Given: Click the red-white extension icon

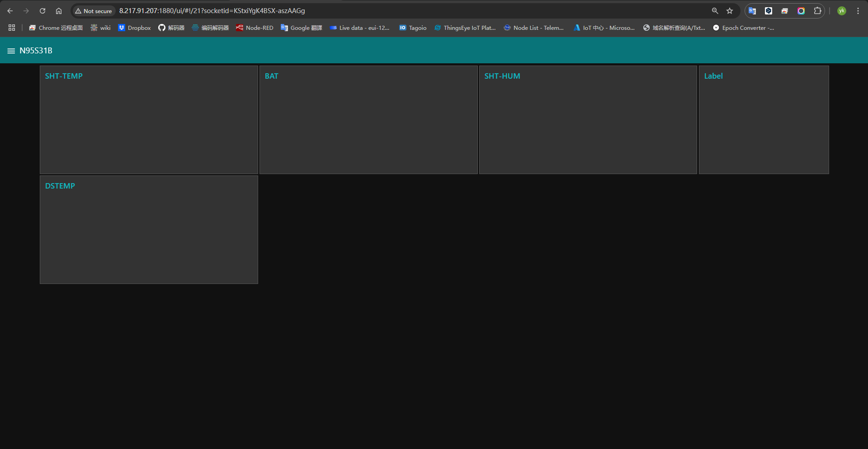Looking at the screenshot, I should [785, 11].
